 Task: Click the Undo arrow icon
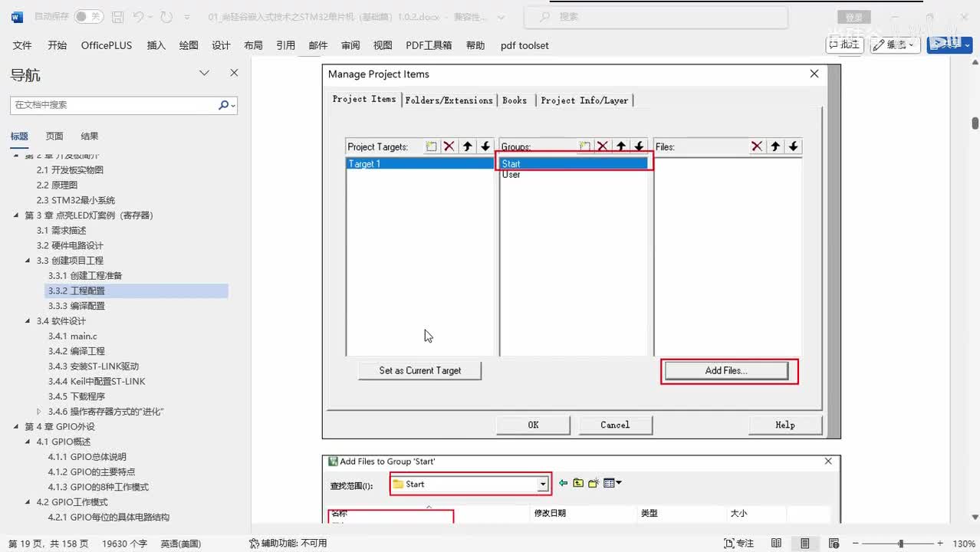click(139, 16)
